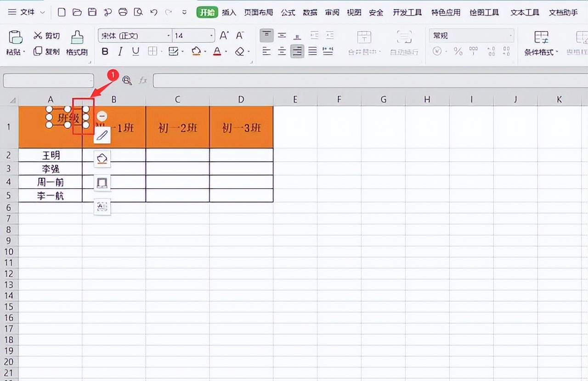
Task: Apply percent style with % icon
Action: click(x=458, y=51)
